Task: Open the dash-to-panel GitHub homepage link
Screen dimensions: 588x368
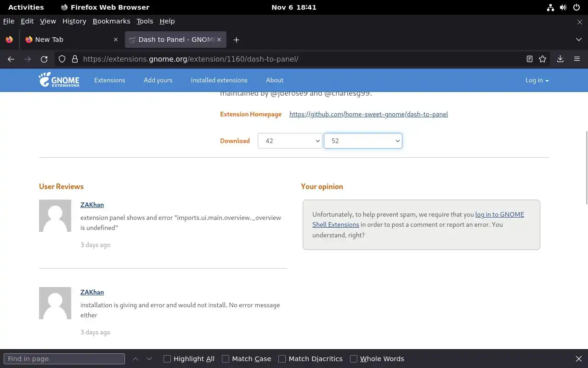Action: point(368,114)
